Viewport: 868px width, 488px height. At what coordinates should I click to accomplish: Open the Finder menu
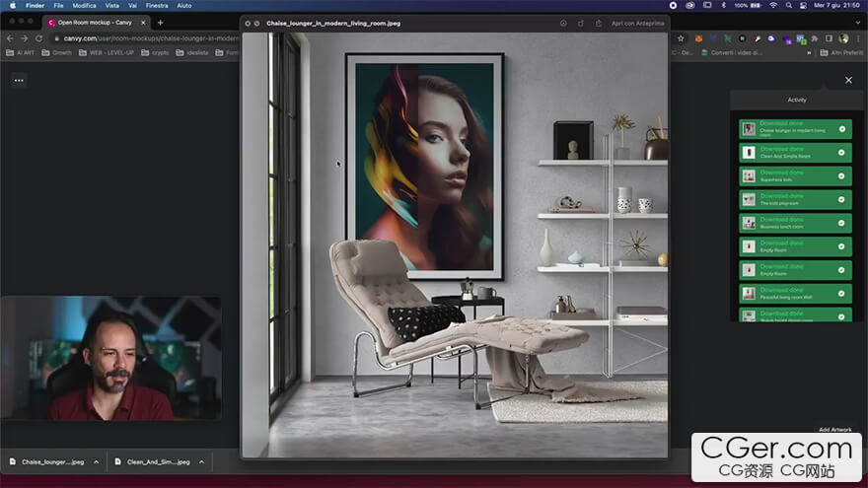pos(35,6)
